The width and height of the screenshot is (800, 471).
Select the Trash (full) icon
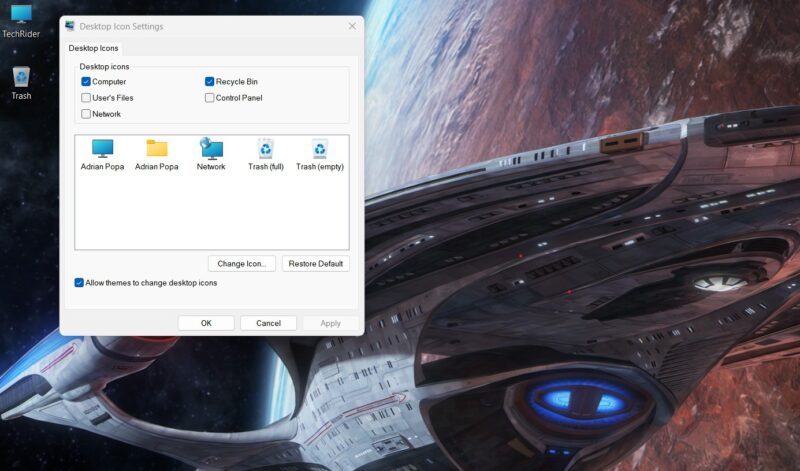pyautogui.click(x=266, y=155)
